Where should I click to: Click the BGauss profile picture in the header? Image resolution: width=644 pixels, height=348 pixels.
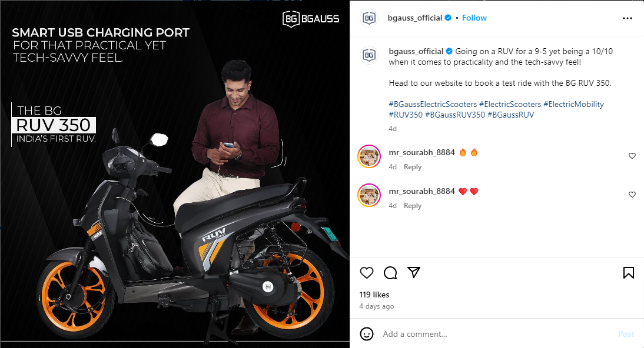click(x=369, y=18)
